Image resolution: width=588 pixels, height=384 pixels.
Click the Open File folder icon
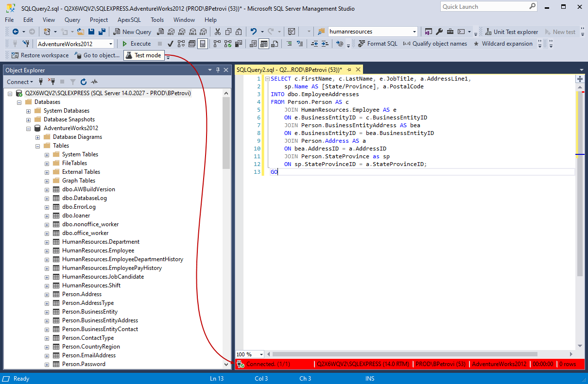click(x=80, y=32)
